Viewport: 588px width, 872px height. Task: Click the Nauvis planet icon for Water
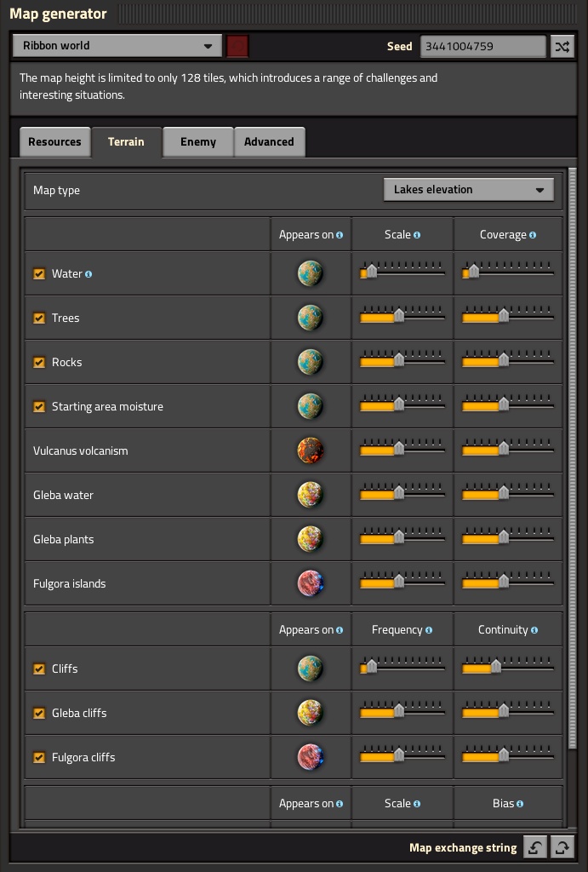click(310, 273)
